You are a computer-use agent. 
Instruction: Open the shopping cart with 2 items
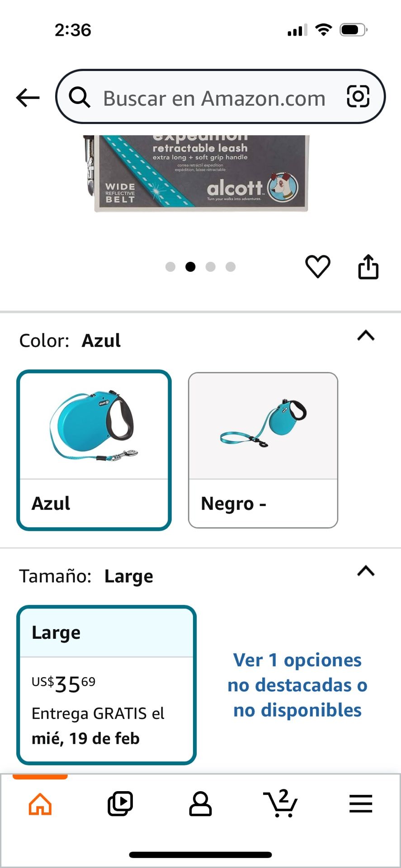point(280,803)
